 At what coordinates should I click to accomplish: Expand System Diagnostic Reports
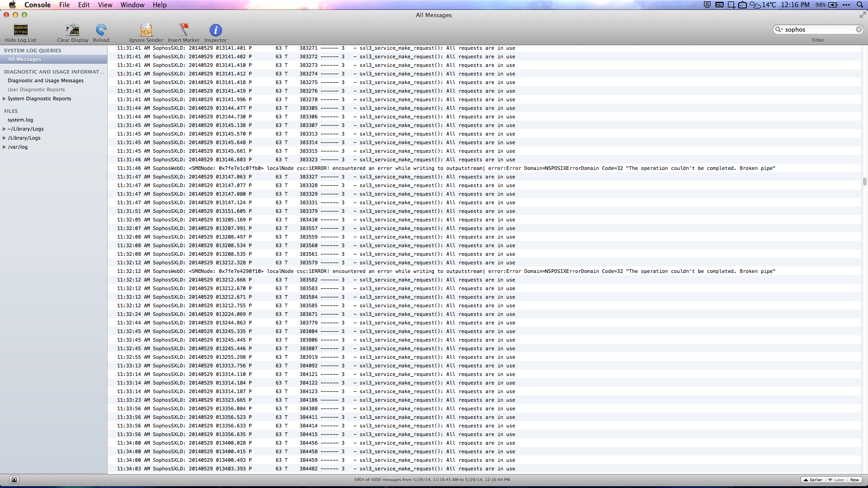[5, 99]
